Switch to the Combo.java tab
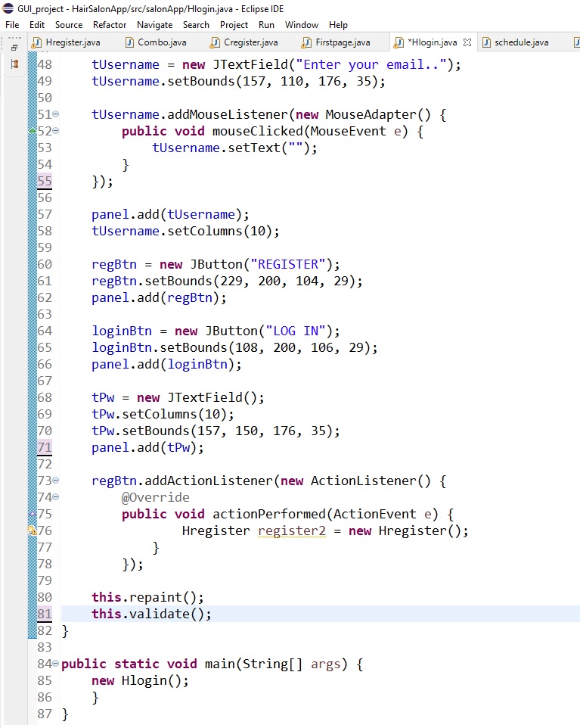The height and width of the screenshot is (728, 580). click(x=157, y=42)
